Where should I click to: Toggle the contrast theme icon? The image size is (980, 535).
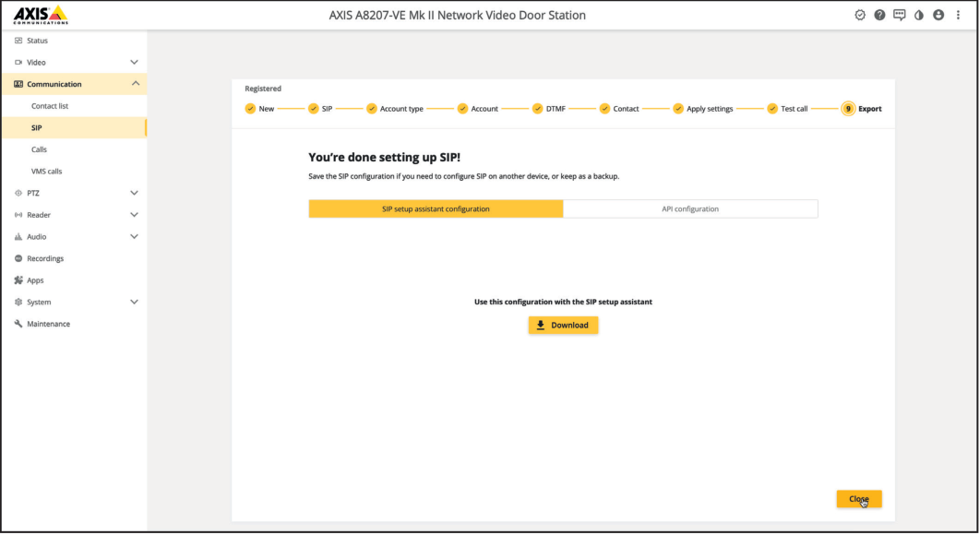click(919, 16)
